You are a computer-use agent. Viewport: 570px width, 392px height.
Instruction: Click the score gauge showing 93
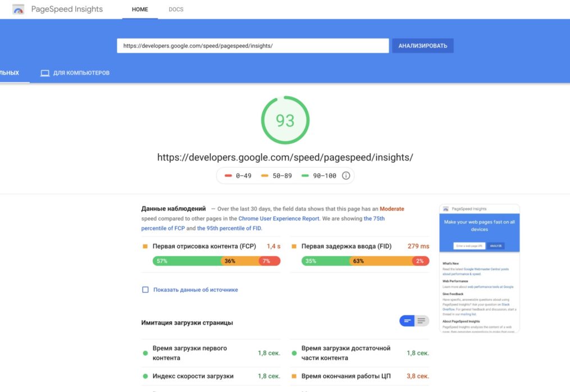click(285, 120)
